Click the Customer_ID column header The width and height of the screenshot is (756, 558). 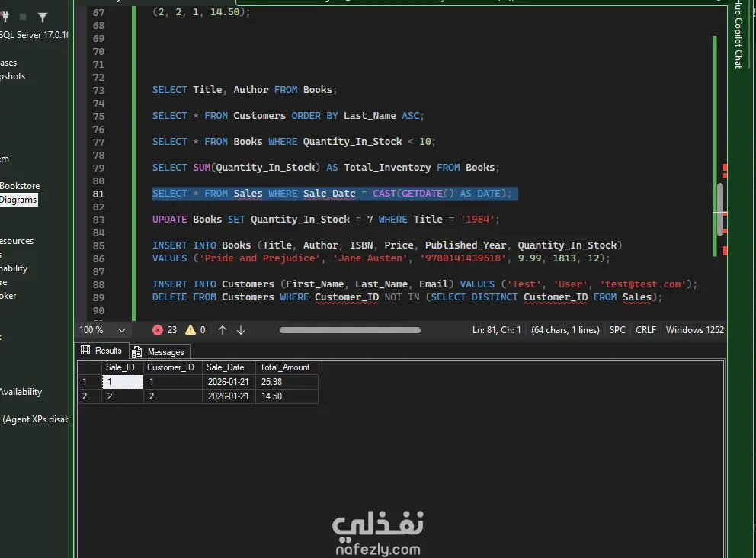[x=172, y=367]
